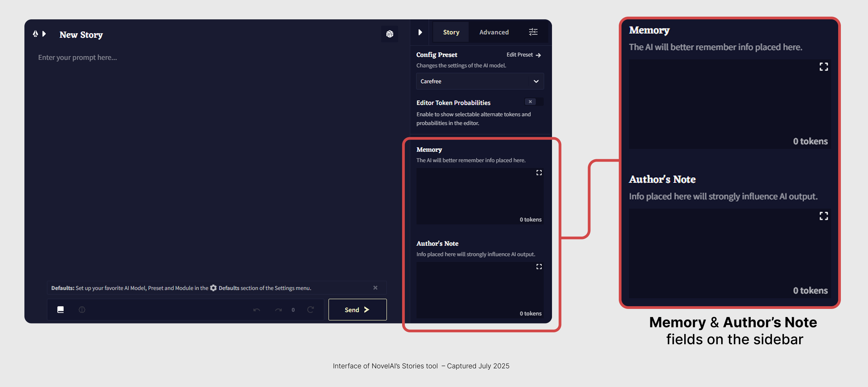Click the Defaults gear icon in banner

coord(213,288)
